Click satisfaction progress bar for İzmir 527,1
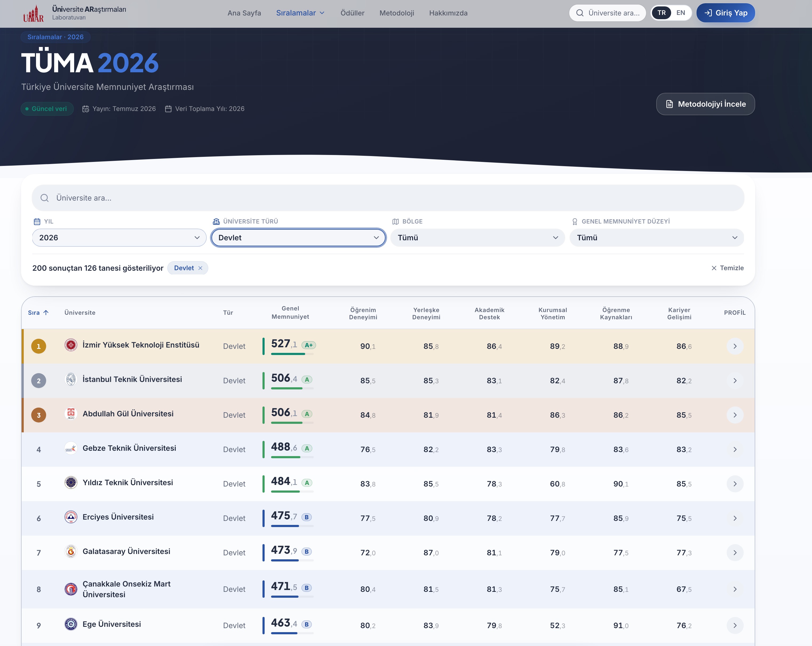This screenshot has height=646, width=812. pos(292,354)
